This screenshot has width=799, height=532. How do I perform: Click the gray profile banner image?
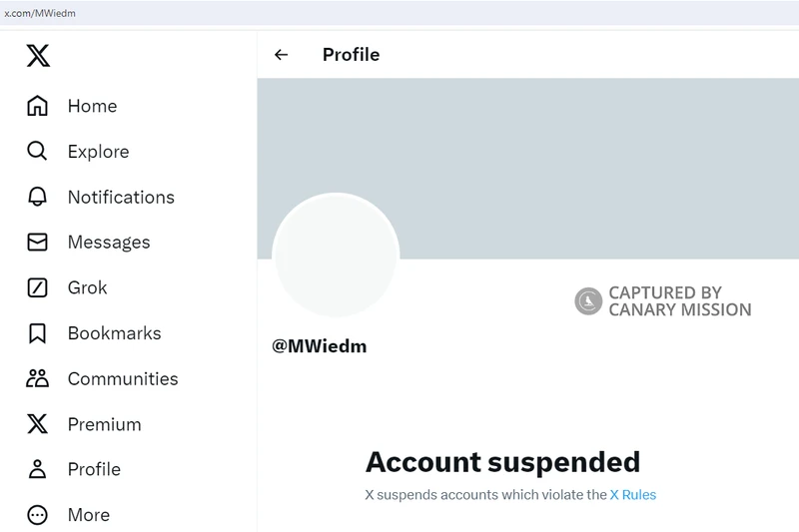pos(528,169)
